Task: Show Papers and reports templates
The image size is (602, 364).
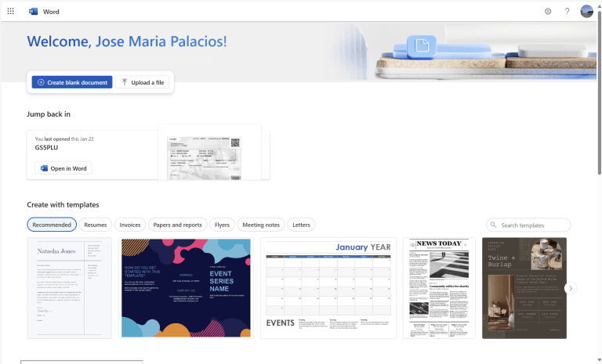Action: [177, 225]
